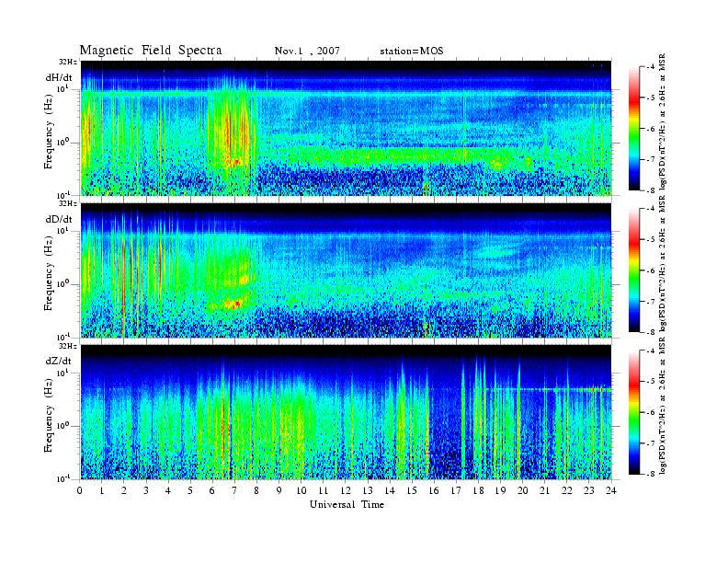This screenshot has width=728, height=563.
Task: Click the dH/dt spectrogram plot
Action: coord(346,128)
